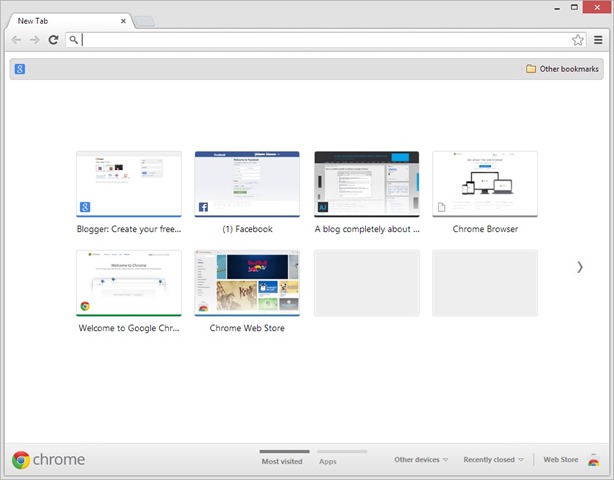This screenshot has height=480, width=614.
Task: Open the Other bookmarks folder
Action: click(x=562, y=69)
